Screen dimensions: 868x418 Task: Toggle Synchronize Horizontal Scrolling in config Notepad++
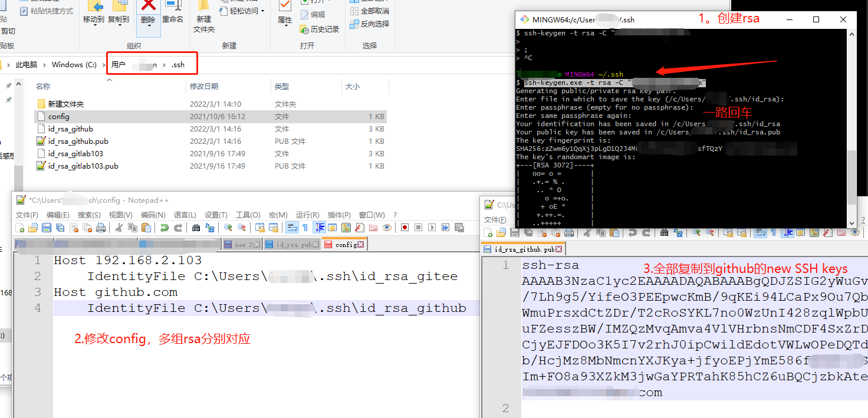[x=273, y=228]
